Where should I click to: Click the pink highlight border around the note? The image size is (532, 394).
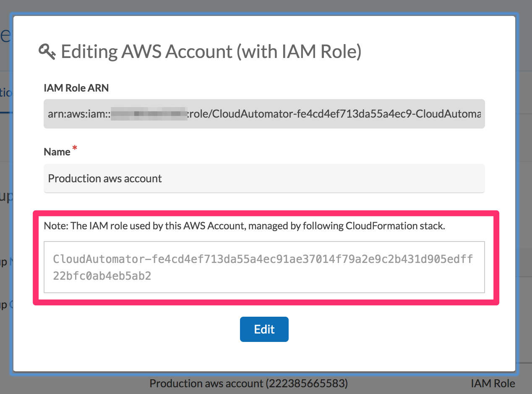(266, 213)
